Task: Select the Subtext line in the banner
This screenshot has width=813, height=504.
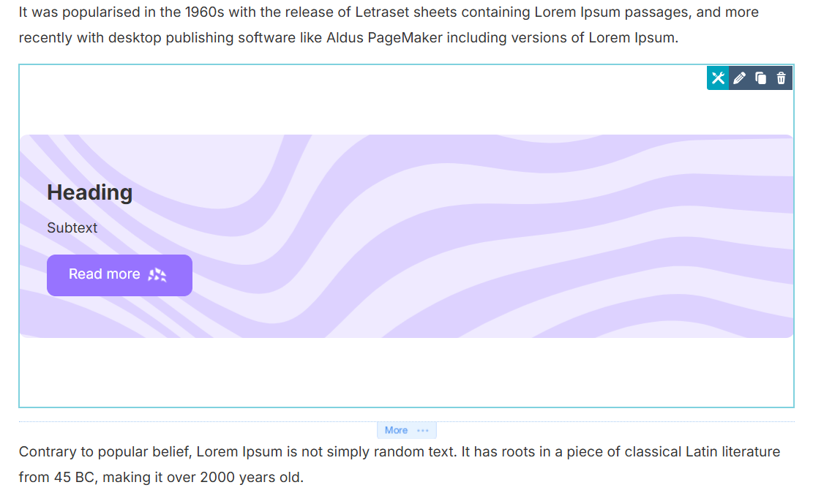Action: point(72,227)
